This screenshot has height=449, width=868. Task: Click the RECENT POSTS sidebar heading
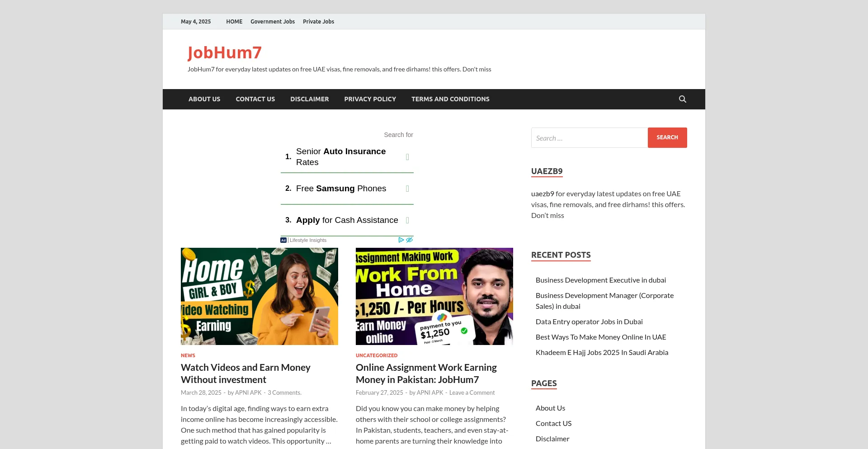click(x=561, y=255)
